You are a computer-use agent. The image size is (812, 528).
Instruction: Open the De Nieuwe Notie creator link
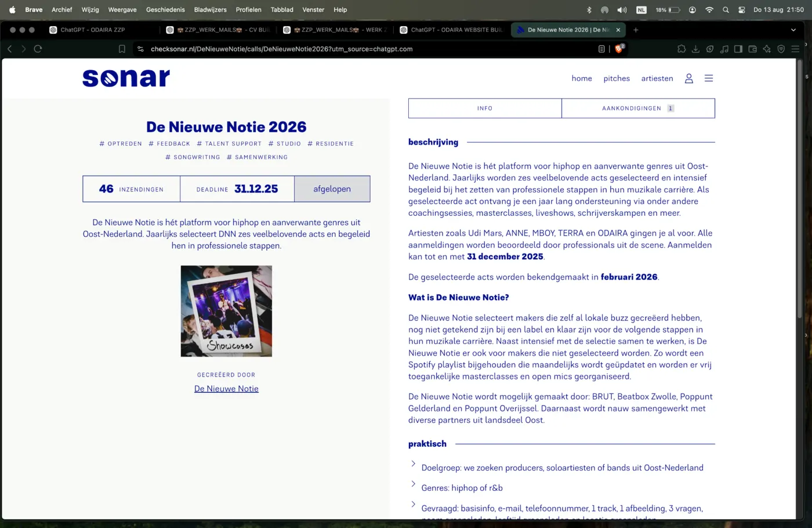tap(226, 389)
